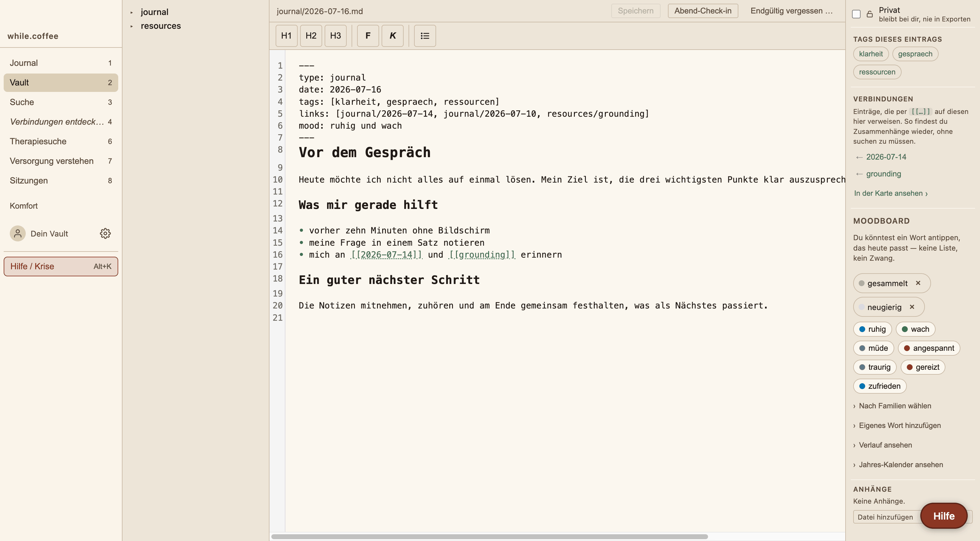Select the wach mood chip

[915, 329]
